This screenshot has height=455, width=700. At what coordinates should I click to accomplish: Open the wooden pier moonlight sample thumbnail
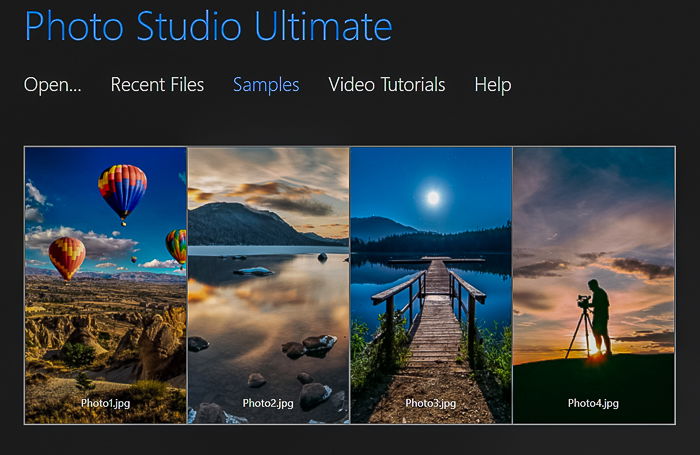(431, 285)
